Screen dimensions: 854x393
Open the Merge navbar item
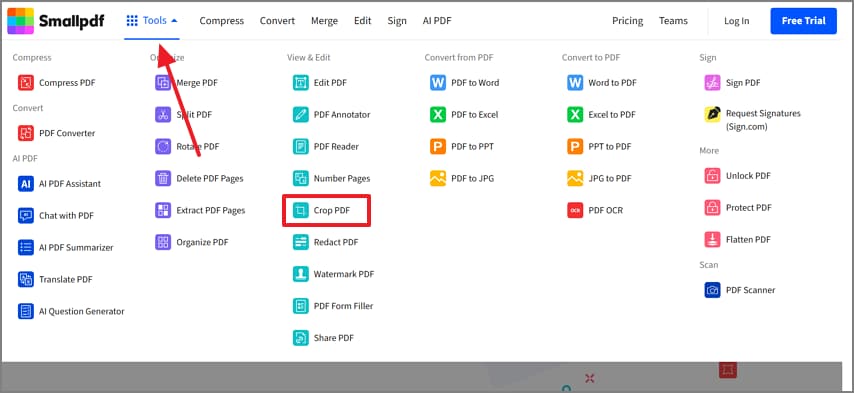pos(325,21)
